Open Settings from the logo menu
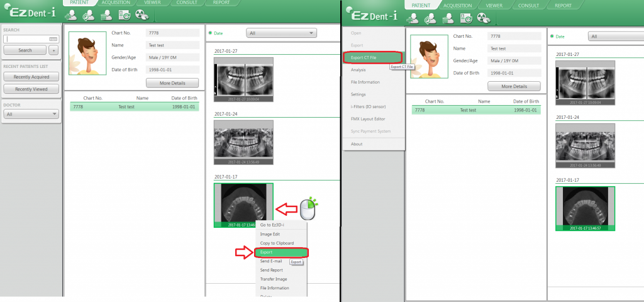This screenshot has height=302, width=644. click(x=374, y=94)
